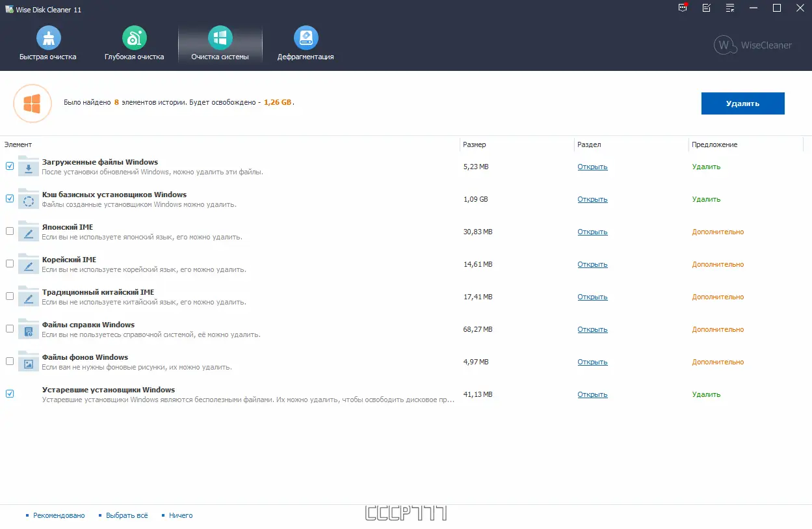Screen dimensions: 812x529
Task: Check the Японский IME checkbox
Action: [10, 231]
